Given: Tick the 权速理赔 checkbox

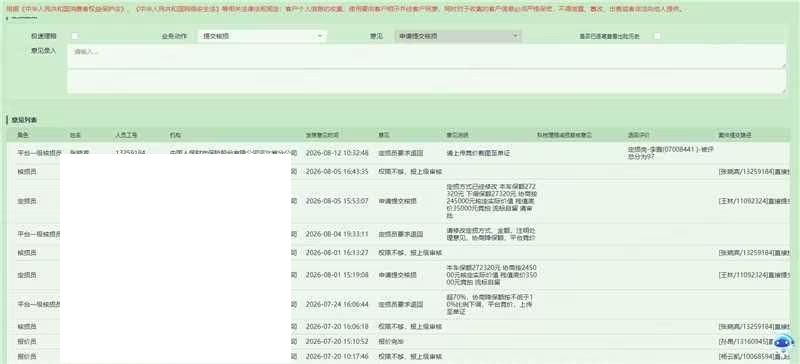Looking at the screenshot, I should pos(75,36).
